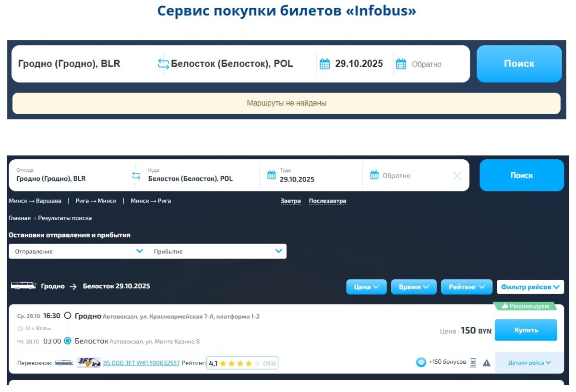Click the blue bonus eye icon
The height and width of the screenshot is (392, 576).
coord(421,362)
